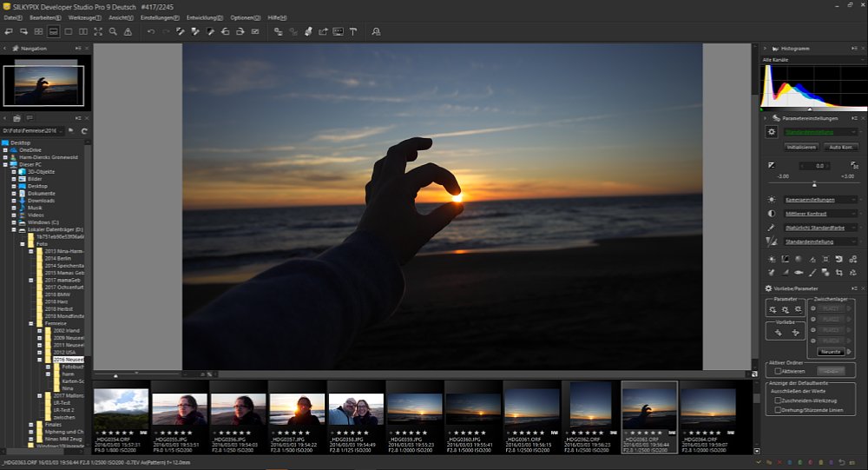Select the crop tool in parameter icons

tap(839, 272)
